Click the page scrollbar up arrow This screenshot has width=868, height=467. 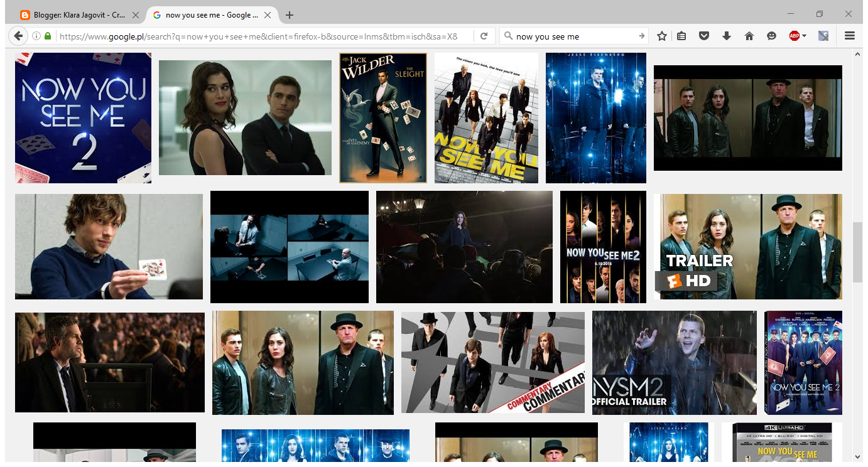click(x=858, y=55)
